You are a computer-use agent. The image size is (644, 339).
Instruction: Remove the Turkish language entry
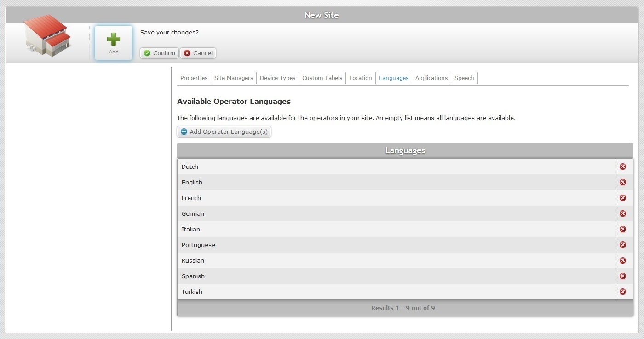(x=623, y=292)
